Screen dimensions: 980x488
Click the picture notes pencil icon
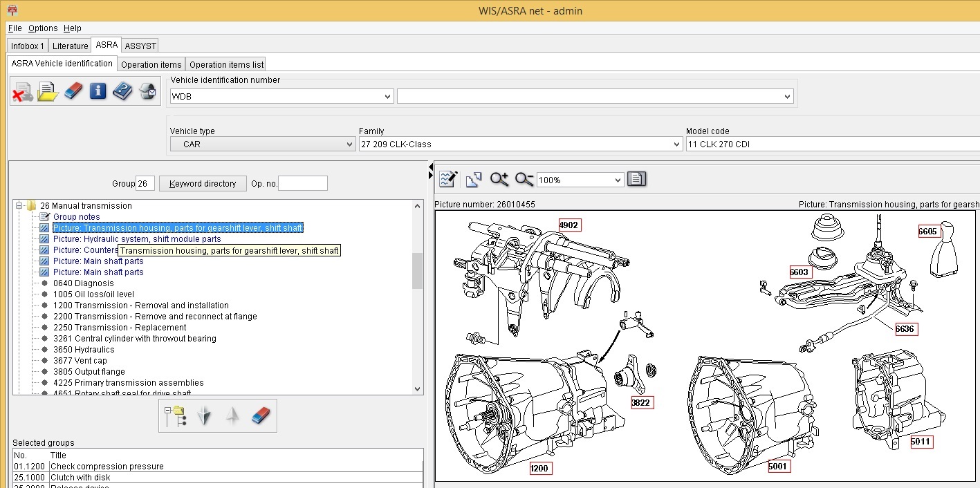[x=448, y=180]
